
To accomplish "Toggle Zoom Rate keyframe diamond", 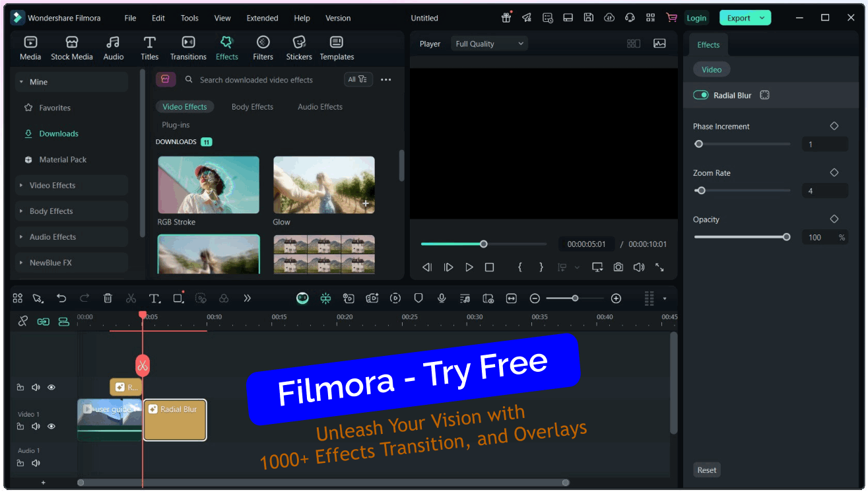I will (x=834, y=172).
